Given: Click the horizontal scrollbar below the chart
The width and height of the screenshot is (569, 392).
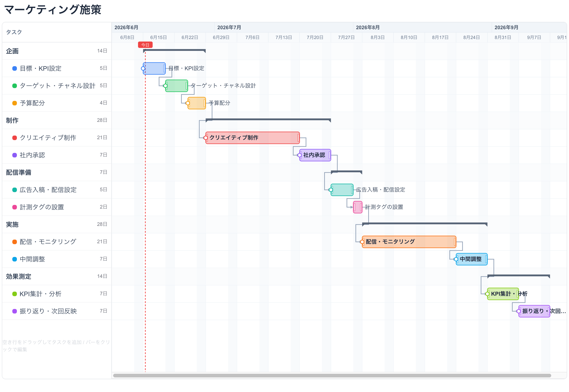Looking at the screenshot, I should coord(332,376).
